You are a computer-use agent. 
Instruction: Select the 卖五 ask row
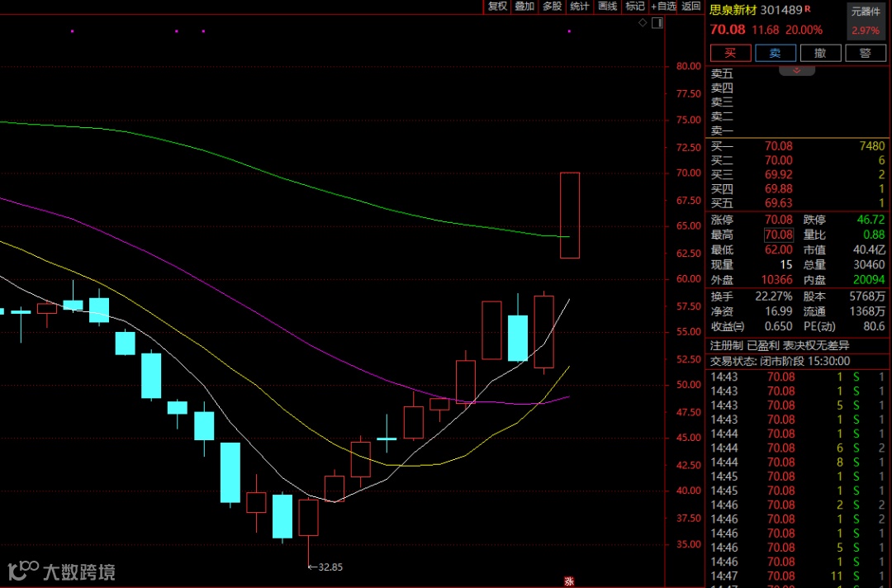(x=798, y=74)
